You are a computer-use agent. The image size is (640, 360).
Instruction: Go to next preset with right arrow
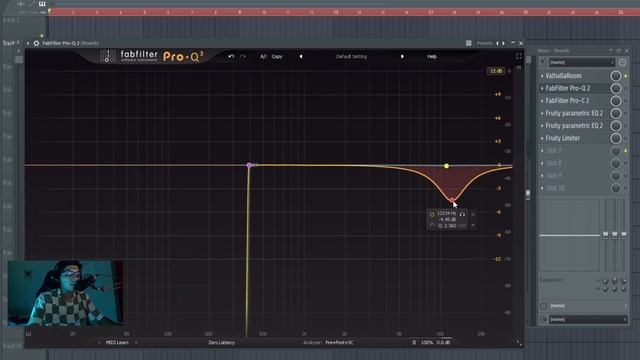[402, 56]
